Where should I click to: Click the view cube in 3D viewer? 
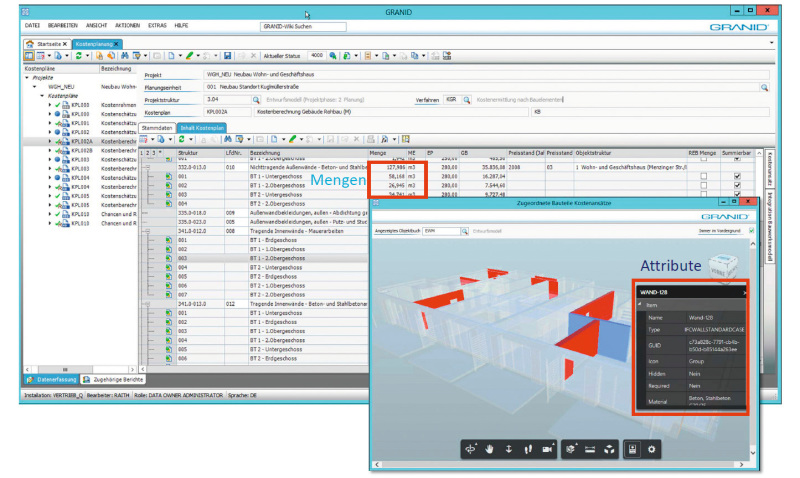pyautogui.click(x=723, y=267)
